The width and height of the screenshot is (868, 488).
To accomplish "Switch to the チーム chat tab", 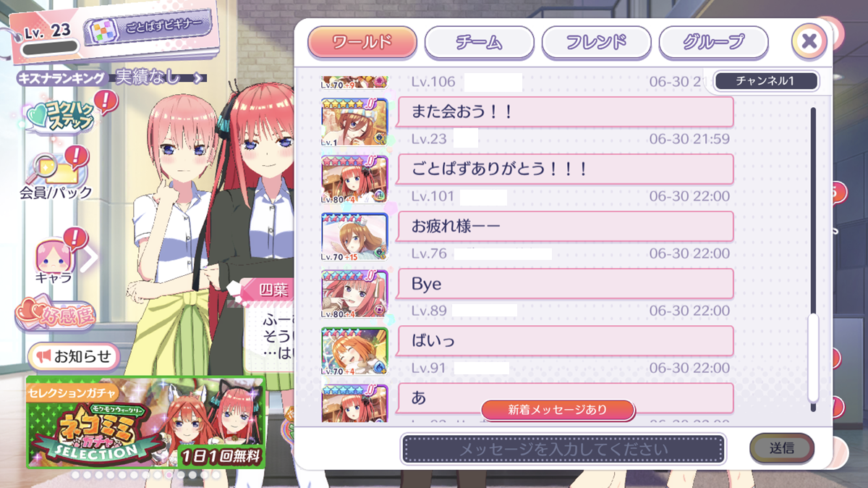I will pos(479,41).
